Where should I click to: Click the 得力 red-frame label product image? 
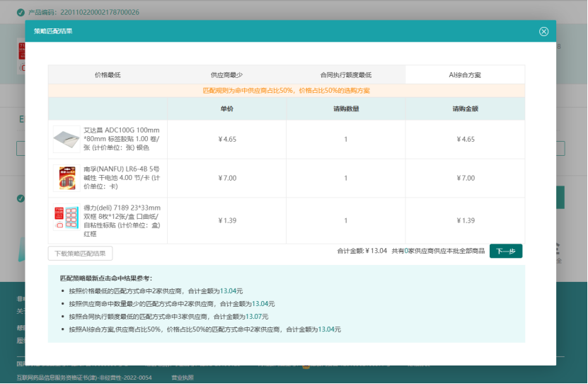tap(67, 217)
